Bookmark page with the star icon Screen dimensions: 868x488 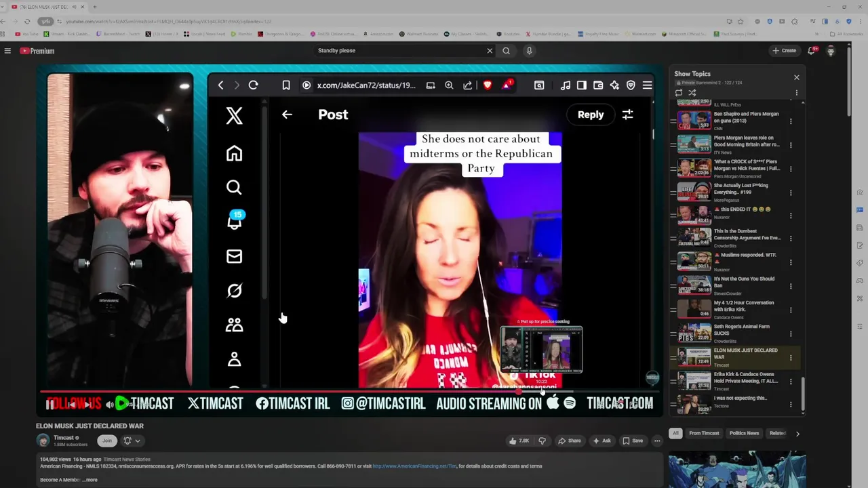click(x=741, y=21)
